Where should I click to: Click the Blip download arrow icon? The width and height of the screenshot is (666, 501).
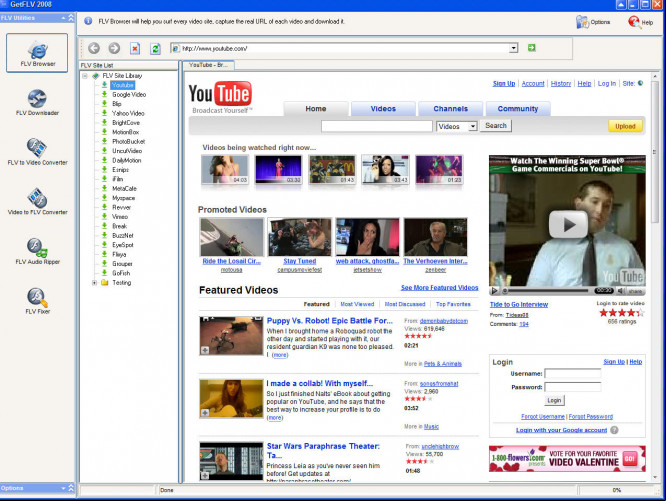(x=104, y=104)
